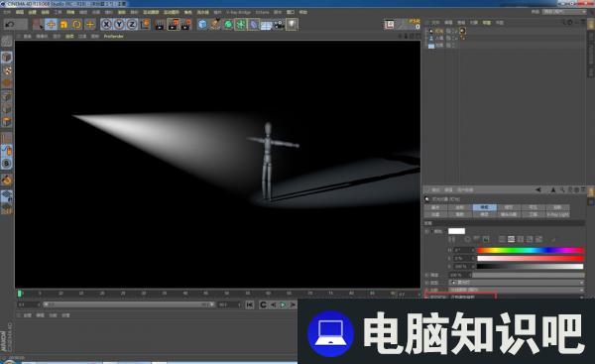Image resolution: width=595 pixels, height=364 pixels.
Task: Click the white light color swatch
Action: tap(456, 231)
